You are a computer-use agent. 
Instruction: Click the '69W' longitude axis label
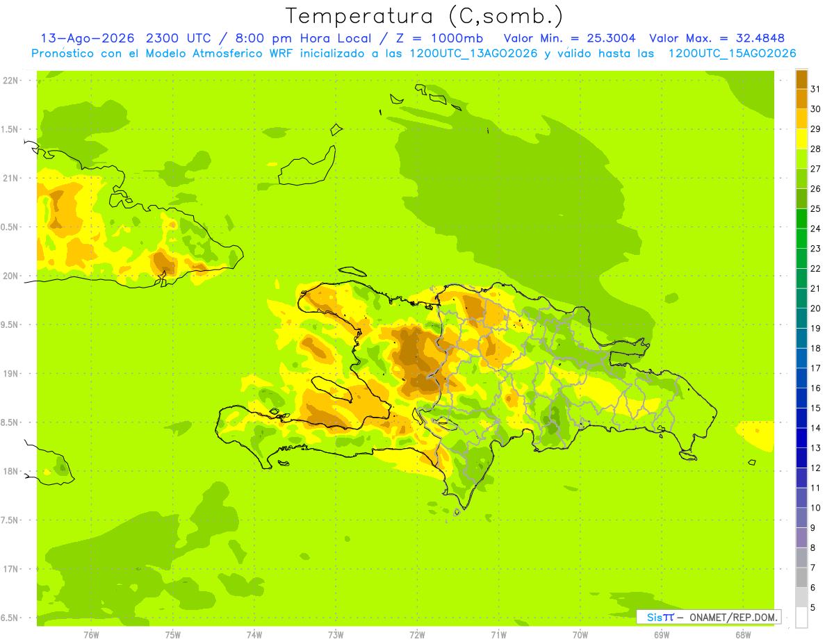(x=662, y=636)
